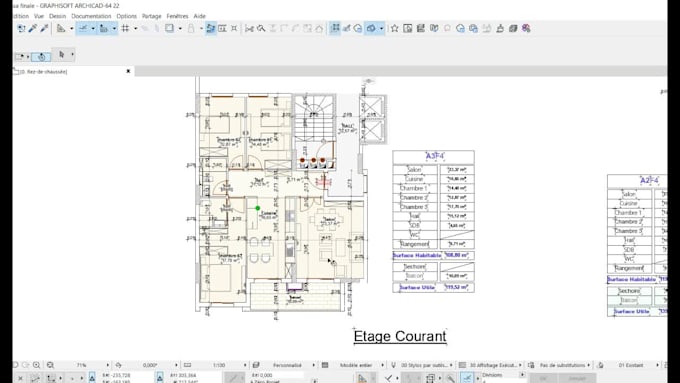Image resolution: width=680 pixels, height=383 pixels.
Task: Click the dark stacked layers icon
Action: [513, 29]
